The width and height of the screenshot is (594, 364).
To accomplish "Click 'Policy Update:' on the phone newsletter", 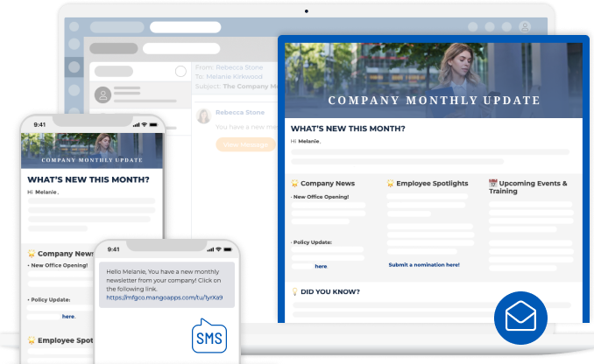I will 51,299.
